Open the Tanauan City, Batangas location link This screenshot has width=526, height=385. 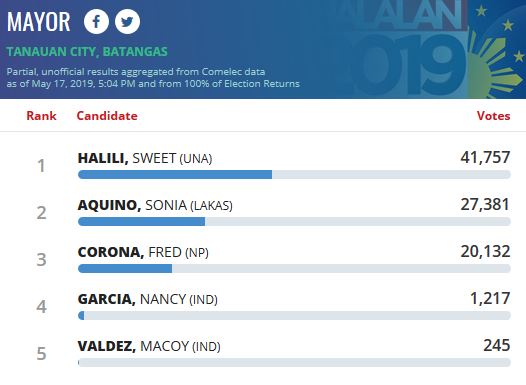click(x=87, y=52)
